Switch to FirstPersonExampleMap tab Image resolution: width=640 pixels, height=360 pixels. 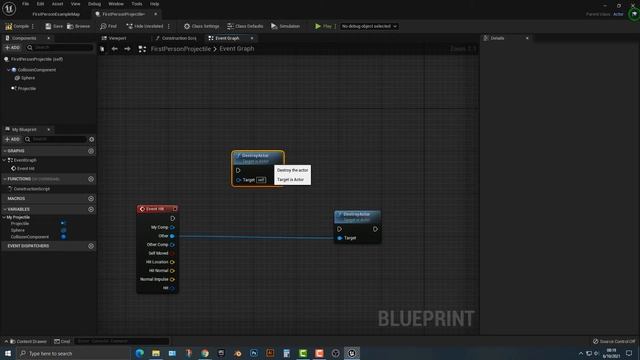(x=56, y=14)
